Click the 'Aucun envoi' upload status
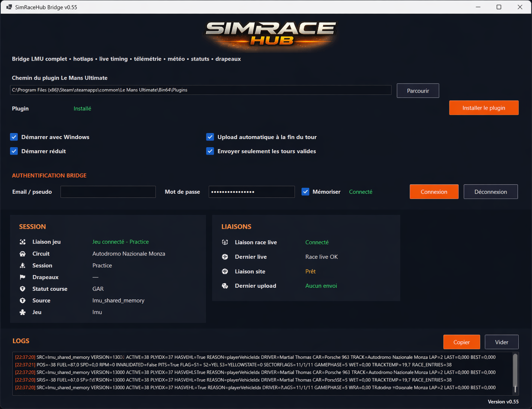 [x=321, y=286]
